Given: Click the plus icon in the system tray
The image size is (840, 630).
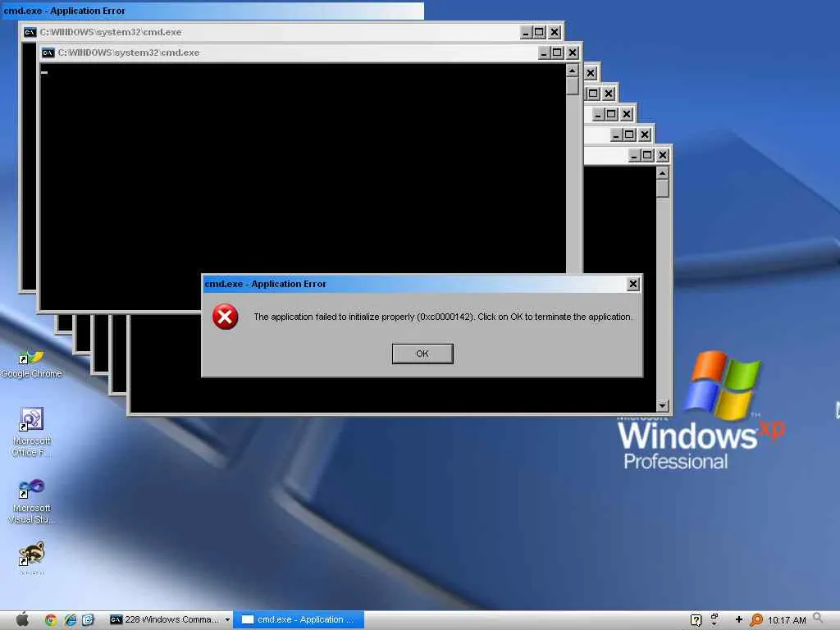Looking at the screenshot, I should [739, 620].
